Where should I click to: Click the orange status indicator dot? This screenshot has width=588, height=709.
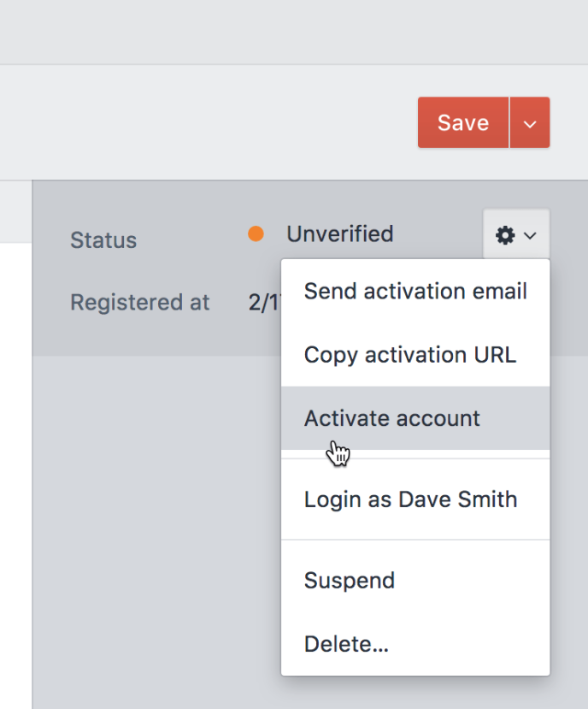point(255,234)
